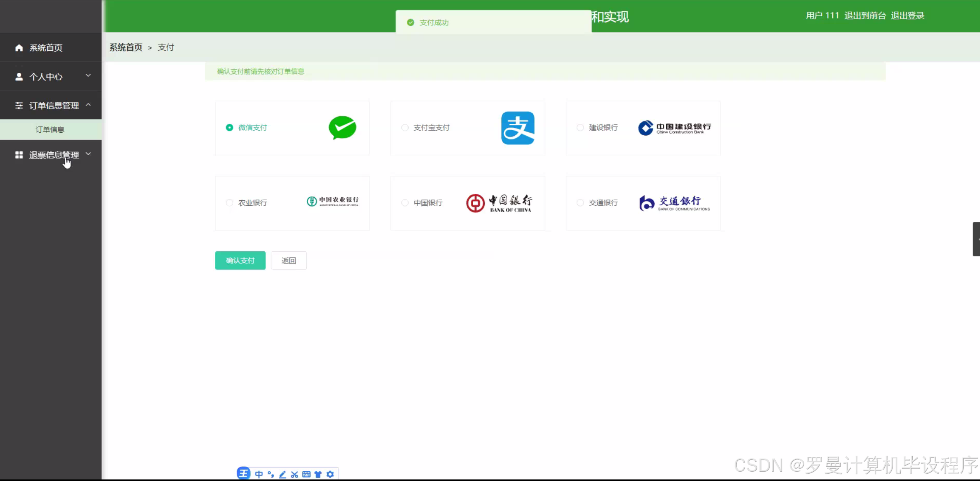Click the 确认支付前请先核对订单信息 notice text
This screenshot has height=481, width=980.
pos(261,71)
